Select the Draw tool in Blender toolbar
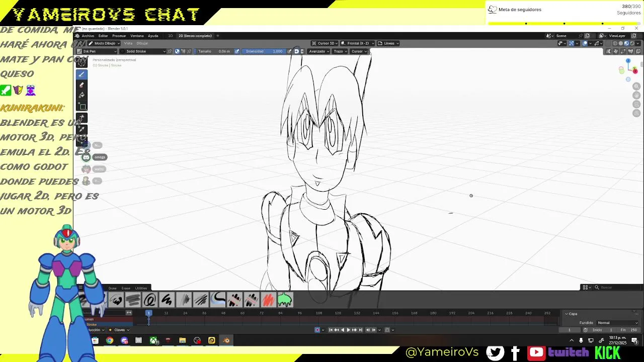644x362 pixels. point(82,74)
